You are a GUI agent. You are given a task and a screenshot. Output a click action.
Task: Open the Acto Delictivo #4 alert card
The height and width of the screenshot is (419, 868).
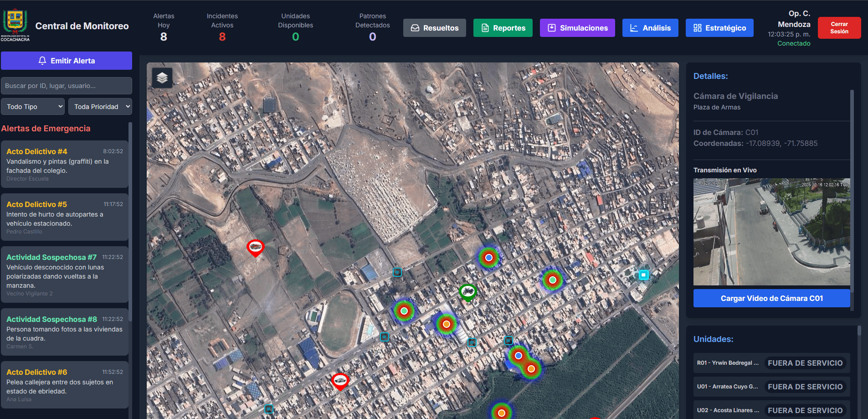point(65,164)
